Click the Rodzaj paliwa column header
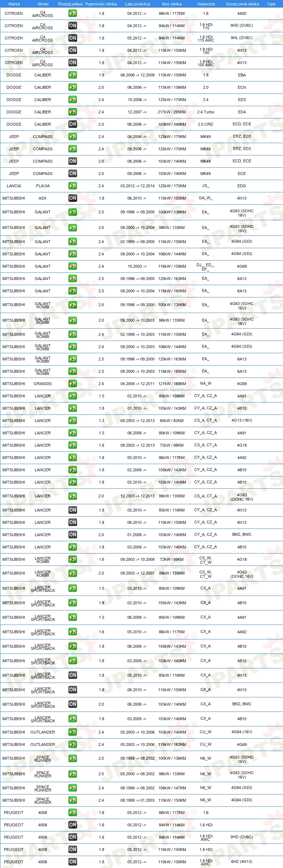283x868 pixels. pos(70,4)
